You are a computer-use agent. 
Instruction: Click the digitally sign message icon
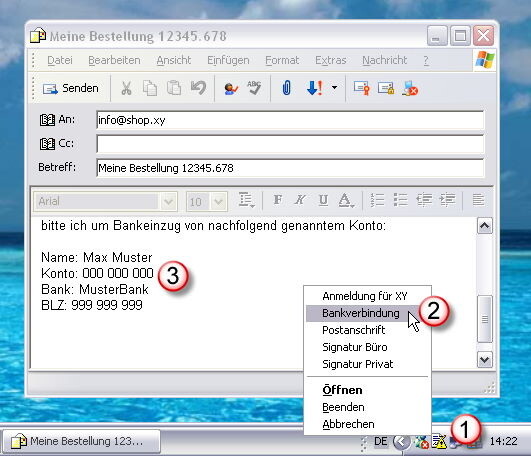coord(362,88)
